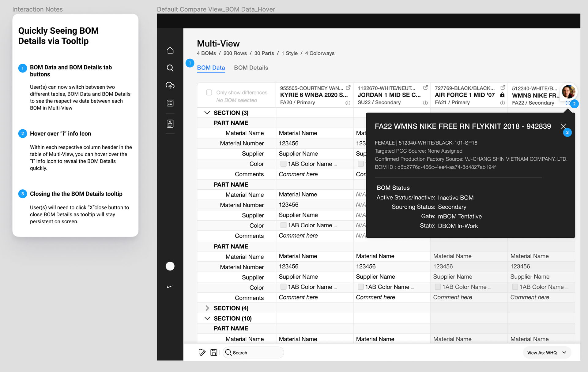Screen dimensions: 588x372
Task: Switch to BOM Details tab
Action: [x=251, y=68]
